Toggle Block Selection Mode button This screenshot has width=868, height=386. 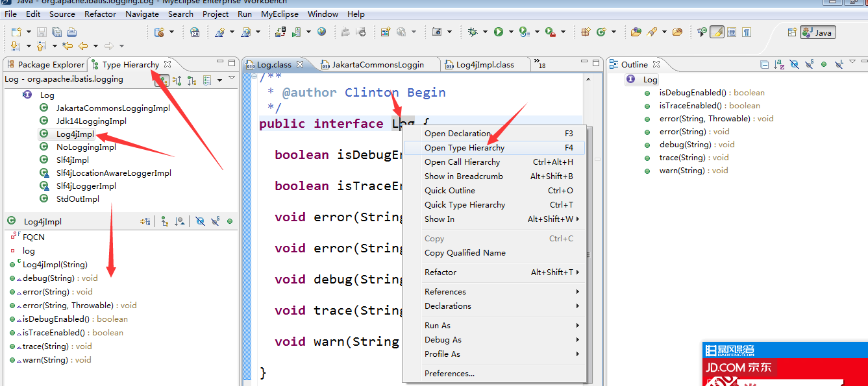[x=732, y=32]
